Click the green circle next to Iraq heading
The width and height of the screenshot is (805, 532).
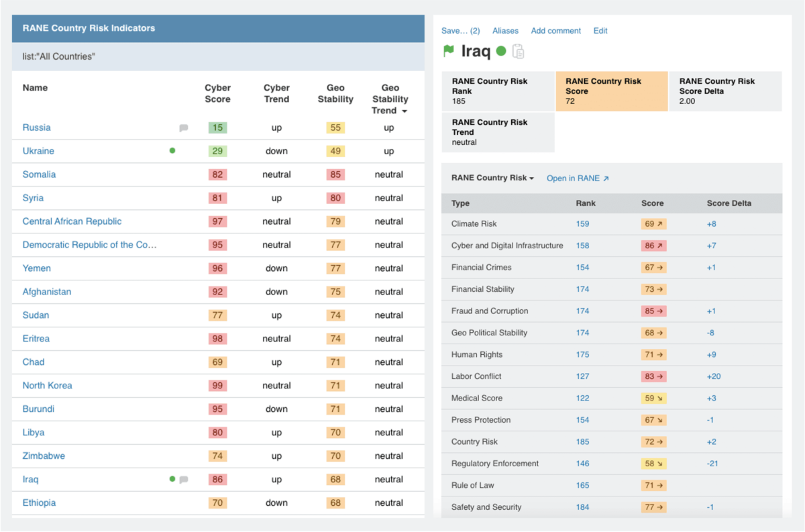[501, 51]
